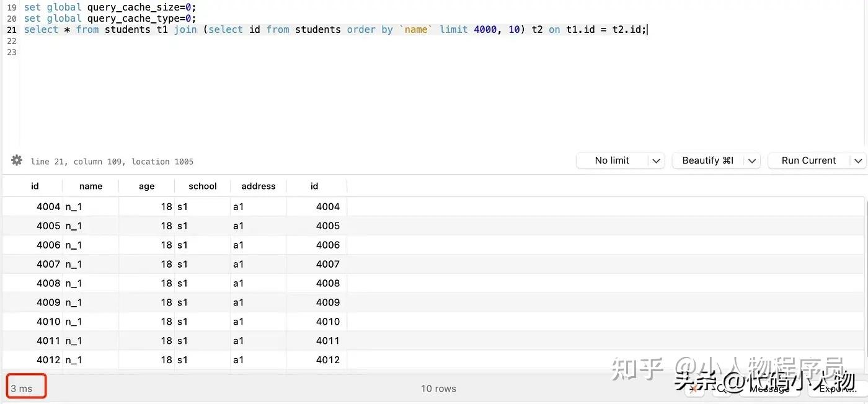Expand the Run Current dropdown arrow
Viewport: 868px width, 404px height.
click(859, 160)
